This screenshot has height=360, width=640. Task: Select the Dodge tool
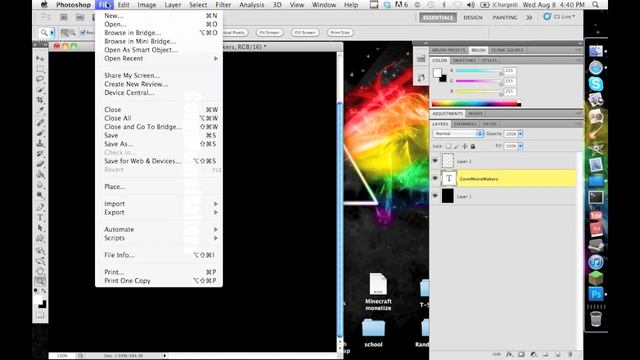[40, 195]
